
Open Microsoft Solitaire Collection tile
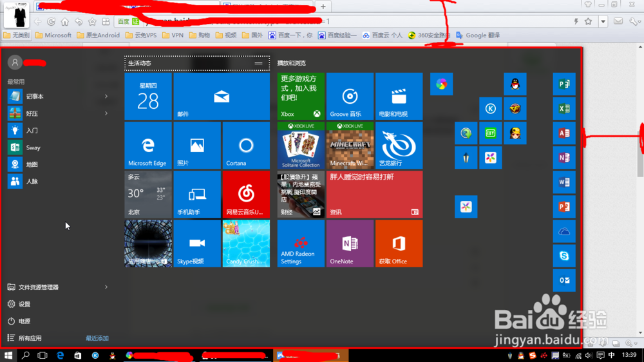click(301, 146)
